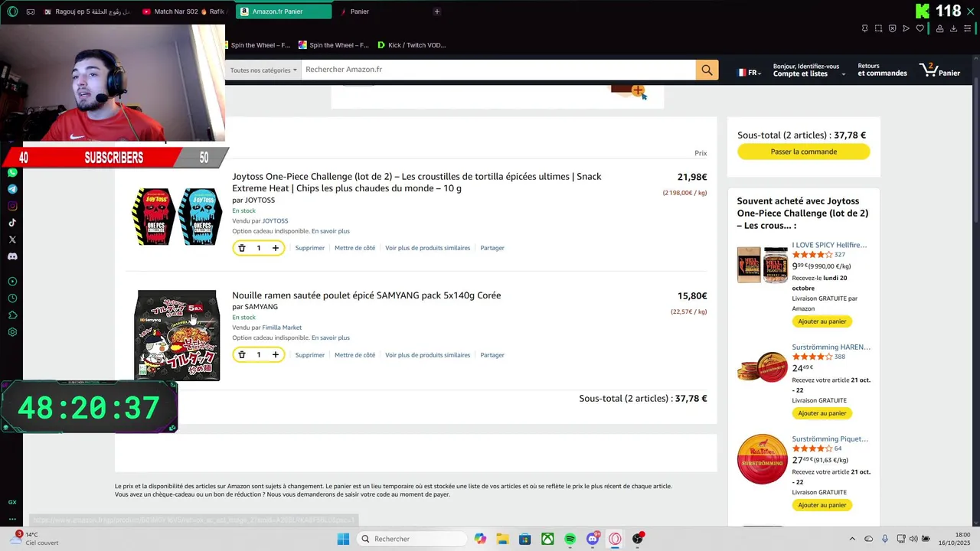Expand Compte et listes menu

pyautogui.click(x=808, y=70)
